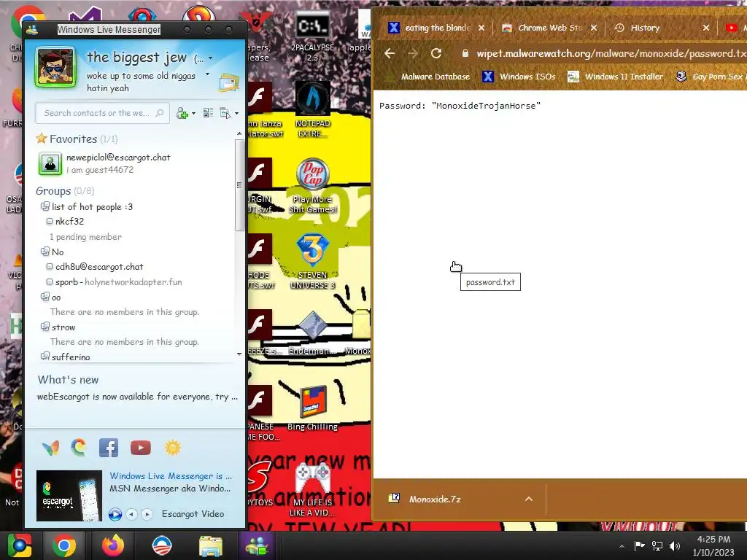The height and width of the screenshot is (560, 747).
Task: Click the YouTube icon in Messenger
Action: [141, 448]
